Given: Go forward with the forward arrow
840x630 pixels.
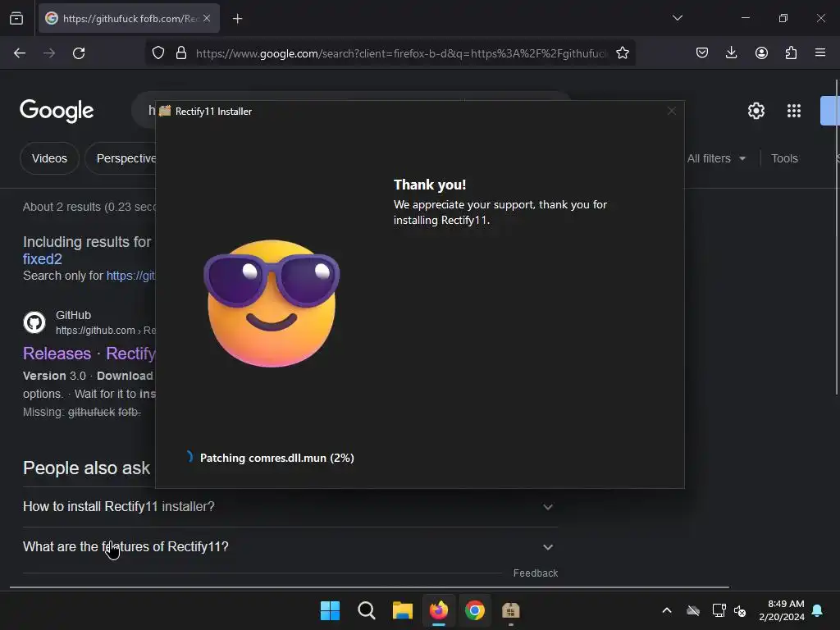Looking at the screenshot, I should pos(49,53).
